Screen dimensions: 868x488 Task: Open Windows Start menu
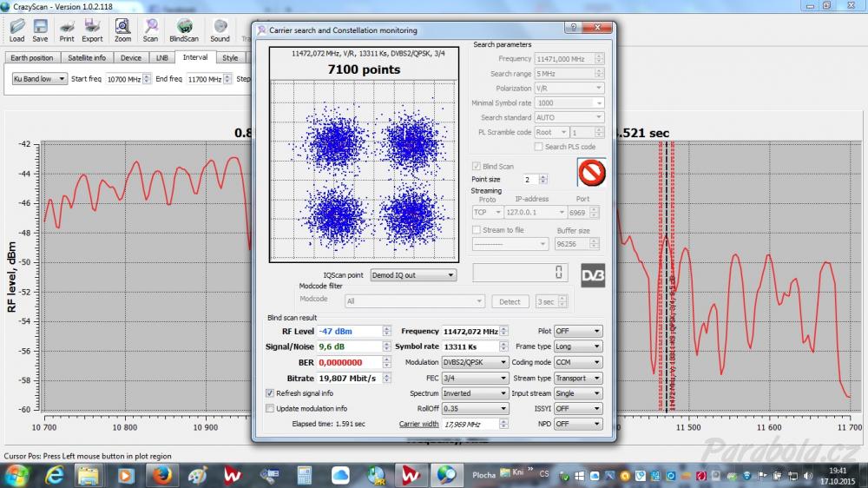(16, 475)
